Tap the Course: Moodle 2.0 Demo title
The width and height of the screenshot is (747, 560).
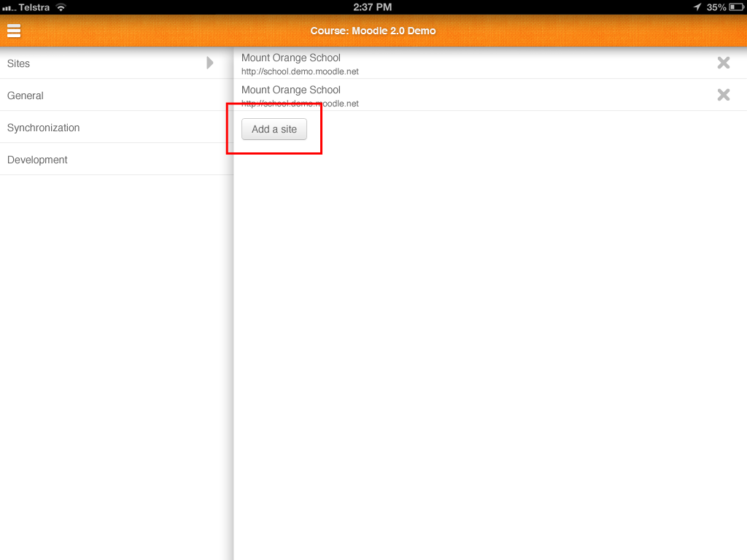coord(373,31)
